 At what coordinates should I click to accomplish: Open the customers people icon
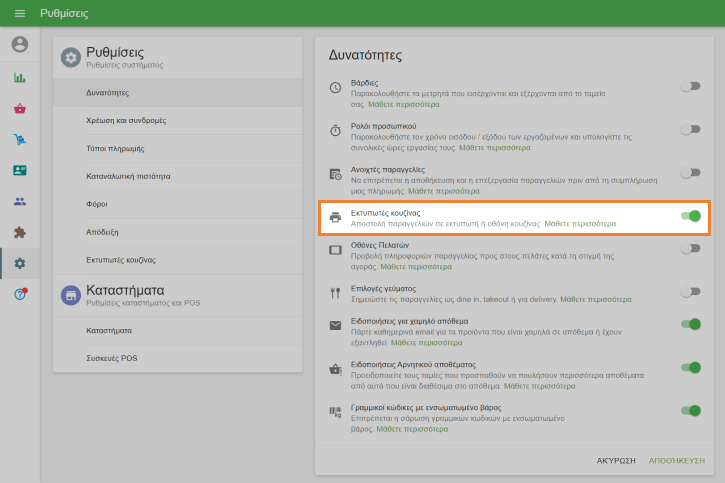pos(20,202)
